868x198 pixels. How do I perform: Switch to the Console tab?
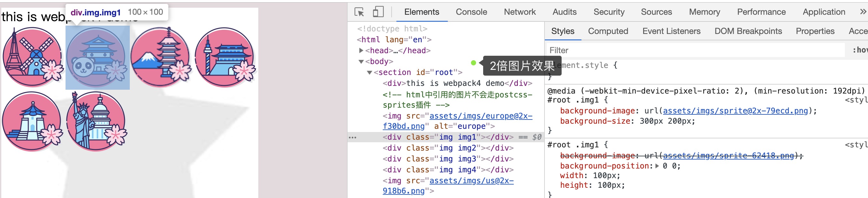471,12
